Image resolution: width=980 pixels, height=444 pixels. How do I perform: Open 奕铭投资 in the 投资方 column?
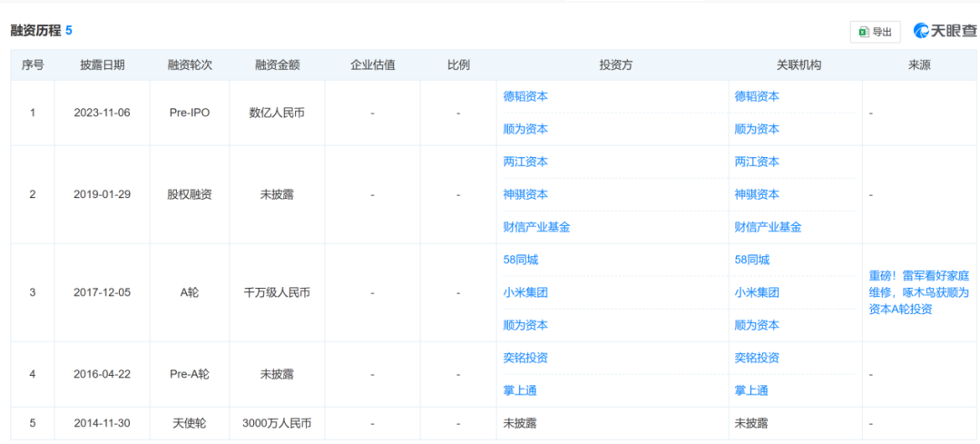(525, 359)
